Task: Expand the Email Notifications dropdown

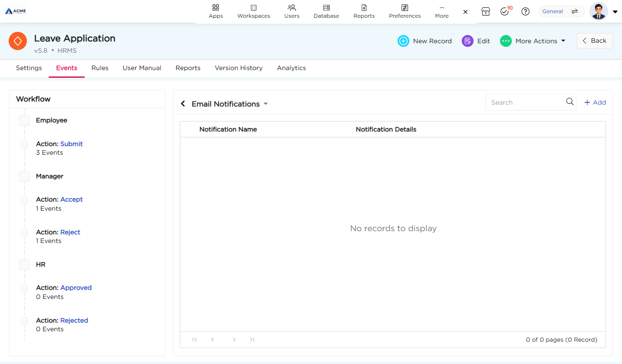Action: click(265, 104)
